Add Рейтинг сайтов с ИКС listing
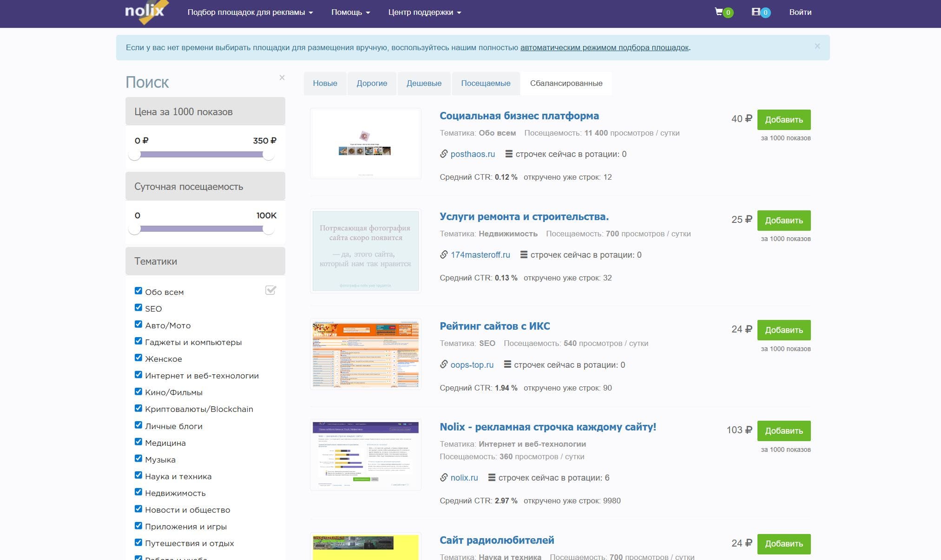Image resolution: width=941 pixels, height=560 pixels. (783, 330)
